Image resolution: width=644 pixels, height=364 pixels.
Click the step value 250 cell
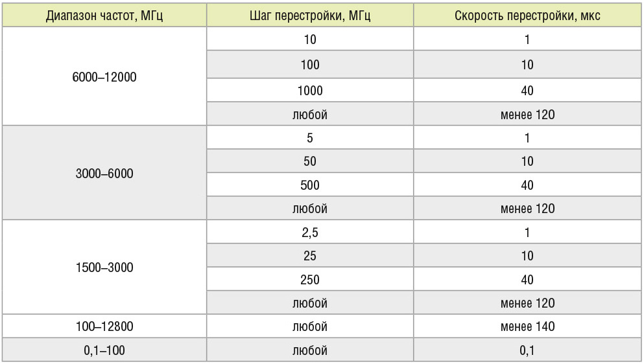309,280
